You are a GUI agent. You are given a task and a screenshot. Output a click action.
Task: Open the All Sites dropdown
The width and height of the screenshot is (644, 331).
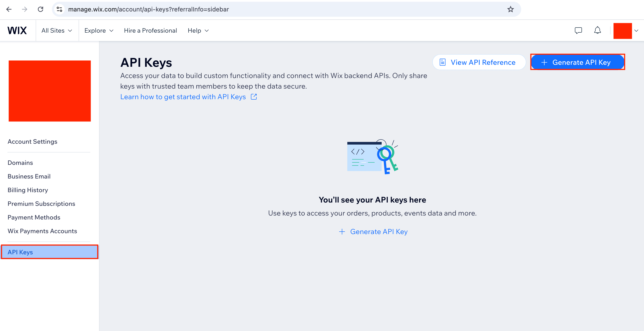click(57, 31)
